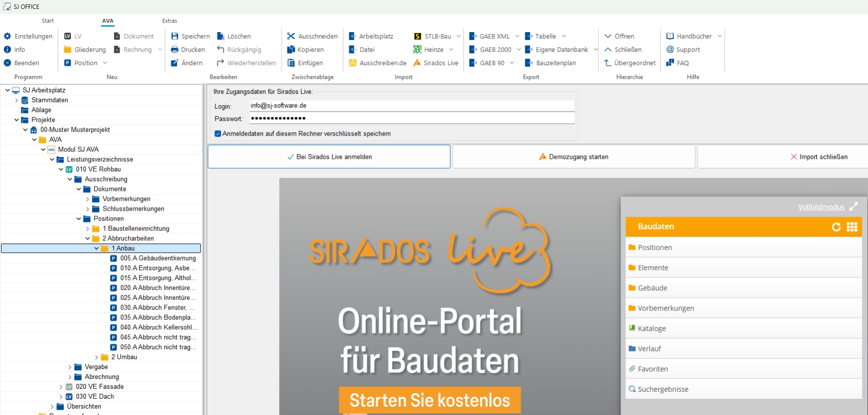Open the Sirados Live import

coord(436,63)
